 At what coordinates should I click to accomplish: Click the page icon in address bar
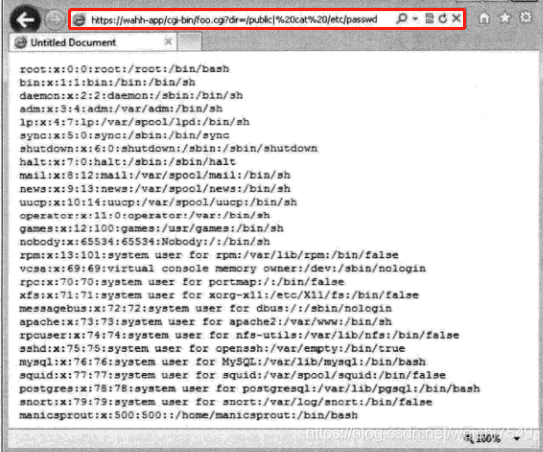click(79, 20)
